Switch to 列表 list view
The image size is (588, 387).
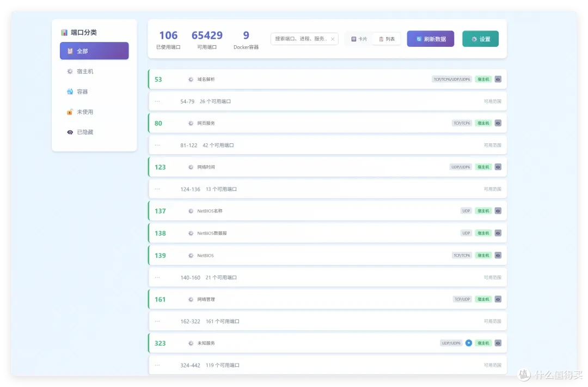coord(387,39)
